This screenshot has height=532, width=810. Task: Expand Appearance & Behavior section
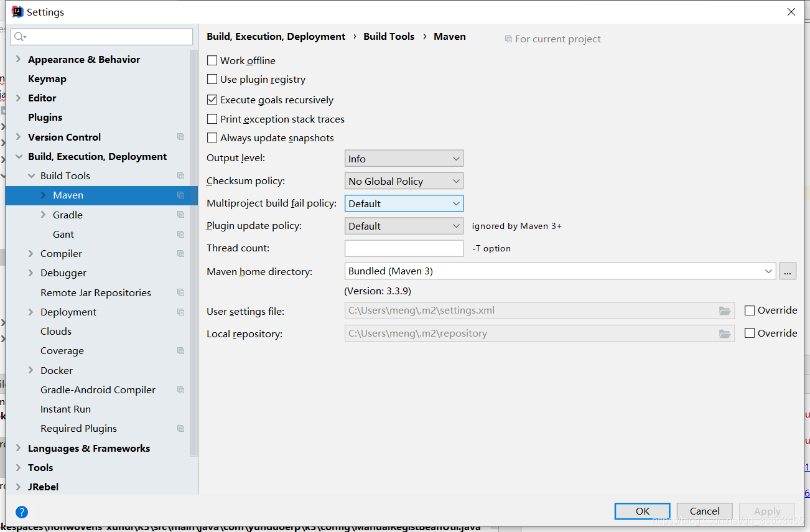[18, 59]
